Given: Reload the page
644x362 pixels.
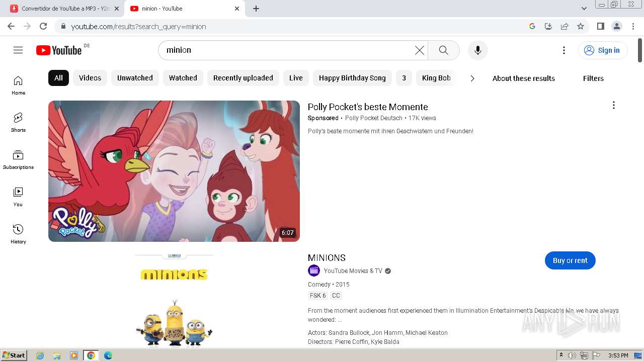Looking at the screenshot, I should click(43, 26).
